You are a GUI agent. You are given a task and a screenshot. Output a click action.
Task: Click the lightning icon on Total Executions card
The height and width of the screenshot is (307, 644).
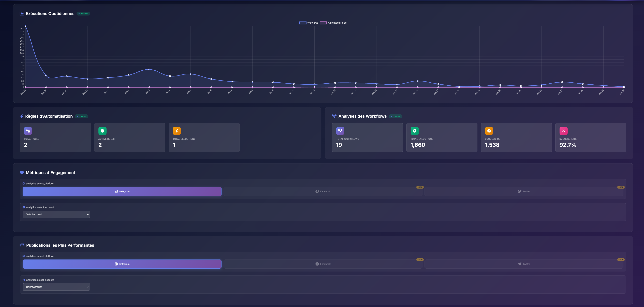pos(177,131)
